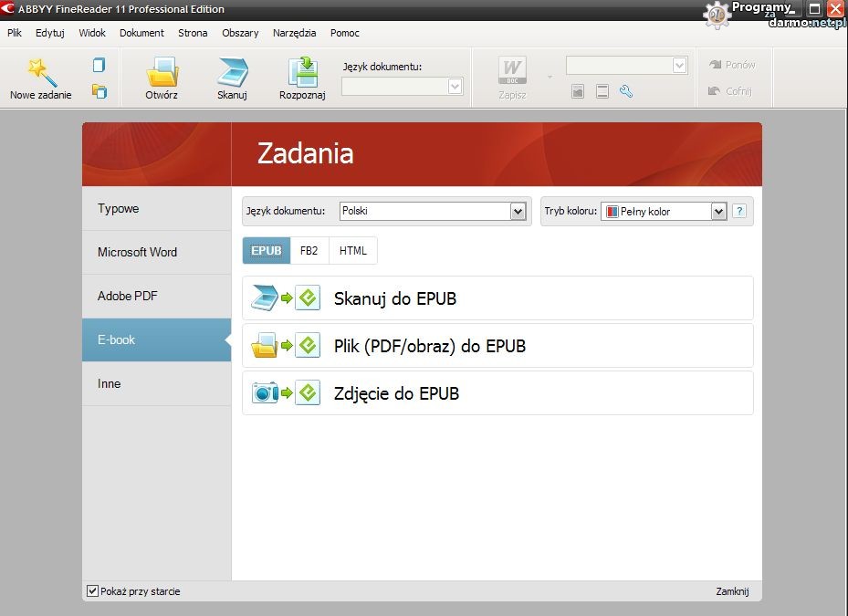The width and height of the screenshot is (848, 616).
Task: Click the Rozpoznaj recognize icon
Action: tap(302, 73)
